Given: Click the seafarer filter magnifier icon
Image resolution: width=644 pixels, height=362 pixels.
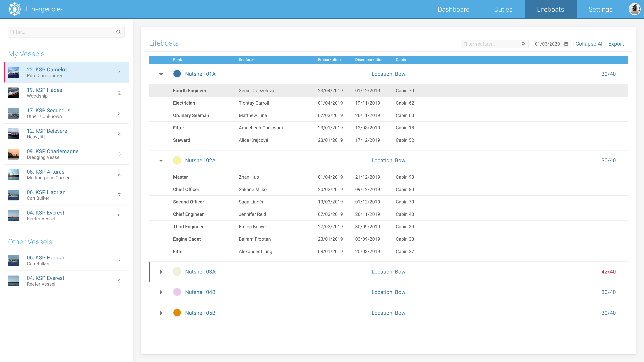Looking at the screenshot, I should coord(523,44).
